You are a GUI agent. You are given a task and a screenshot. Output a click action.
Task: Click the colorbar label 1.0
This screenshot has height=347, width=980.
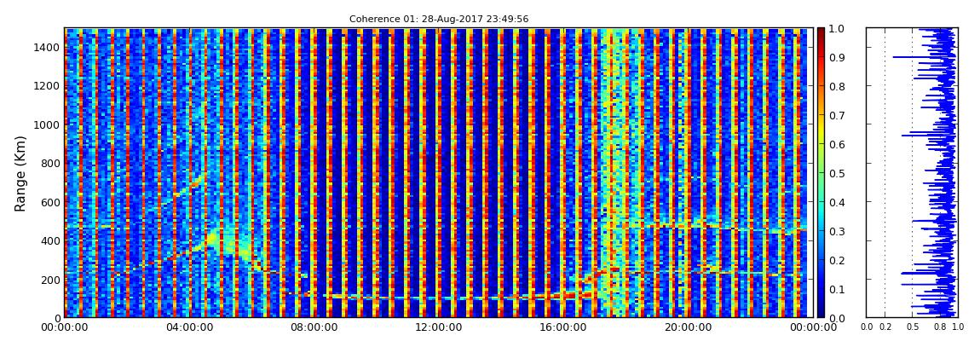coord(838,29)
